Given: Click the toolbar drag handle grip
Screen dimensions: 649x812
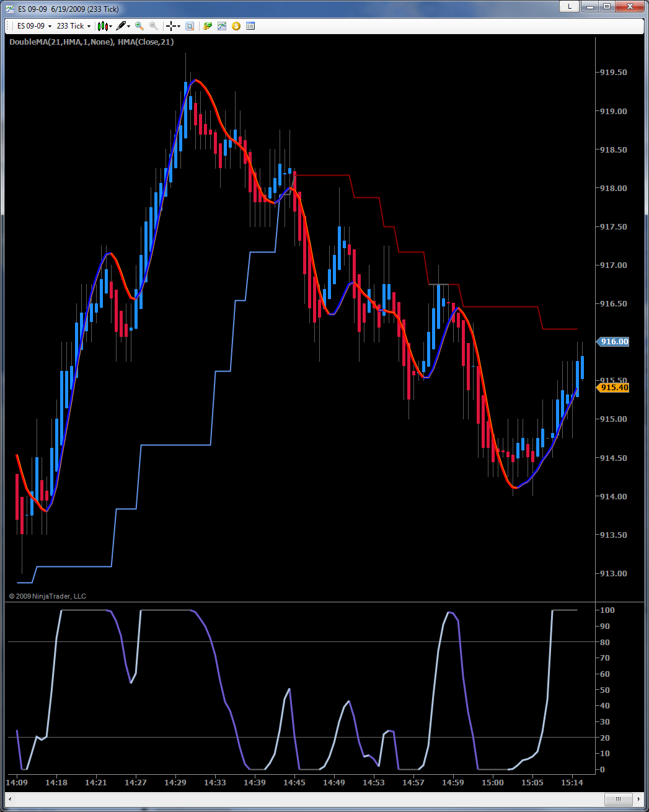Looking at the screenshot, I should [x=9, y=26].
